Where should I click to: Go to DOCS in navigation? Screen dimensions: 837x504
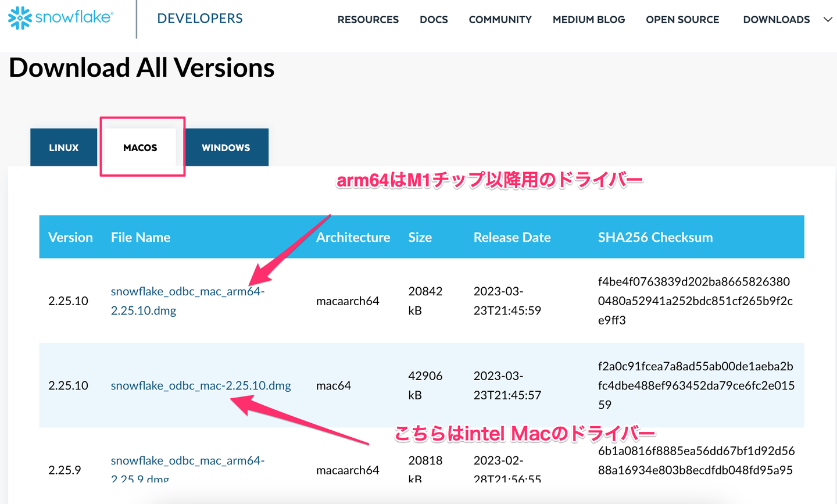click(434, 20)
